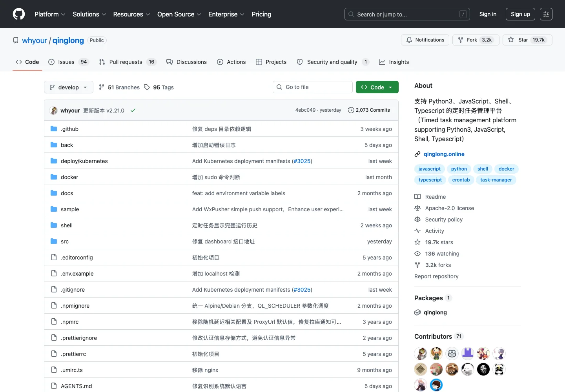This screenshot has width=565, height=392.
Task: Select the crontab topic tag
Action: (461, 180)
